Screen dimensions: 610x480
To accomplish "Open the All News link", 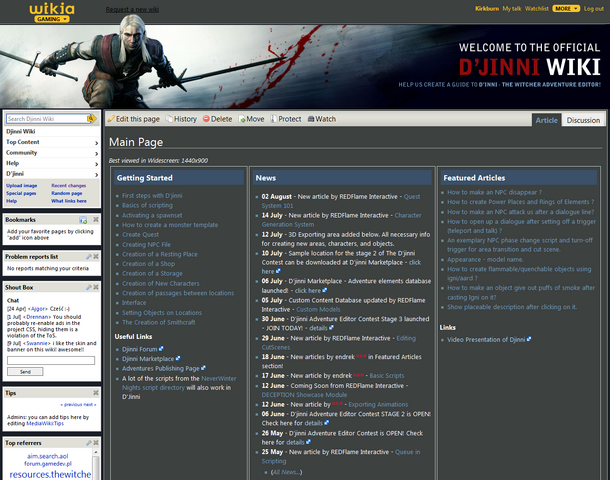I will click(286, 472).
